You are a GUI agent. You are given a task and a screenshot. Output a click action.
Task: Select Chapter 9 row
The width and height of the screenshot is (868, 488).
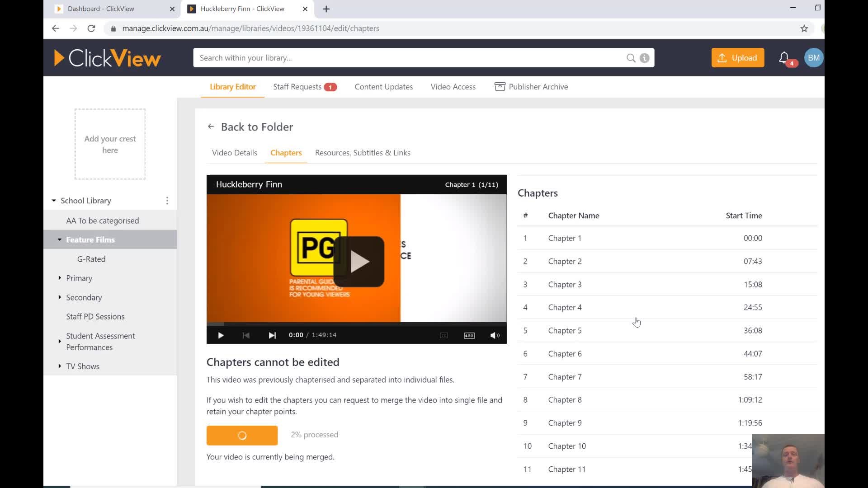tap(667, 422)
